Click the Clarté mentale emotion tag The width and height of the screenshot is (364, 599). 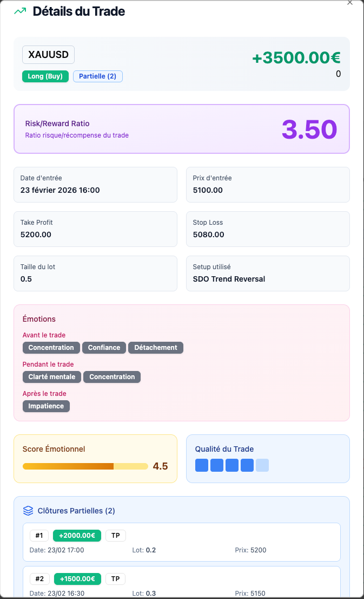tap(52, 376)
